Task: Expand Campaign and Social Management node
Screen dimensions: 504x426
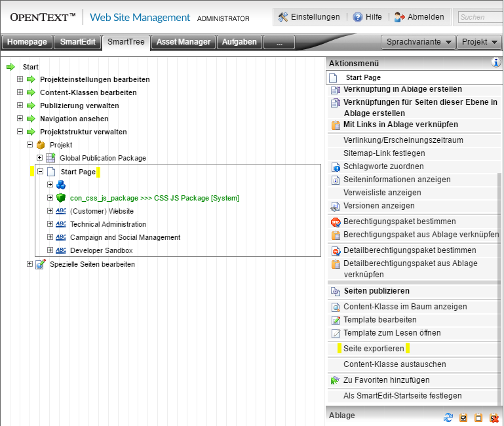Action: click(x=50, y=237)
